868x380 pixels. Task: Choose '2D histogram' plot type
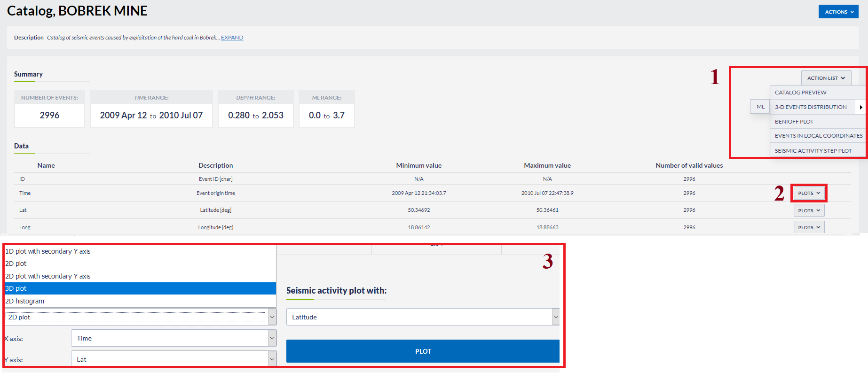pyautogui.click(x=24, y=301)
